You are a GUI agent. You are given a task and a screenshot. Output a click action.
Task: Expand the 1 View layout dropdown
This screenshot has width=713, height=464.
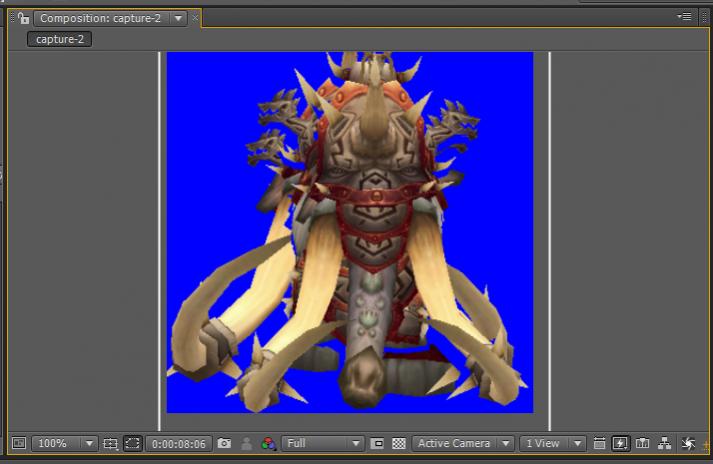click(552, 443)
